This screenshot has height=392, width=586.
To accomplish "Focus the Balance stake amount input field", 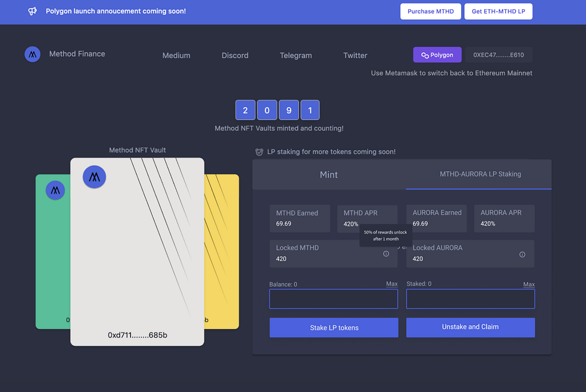I will click(x=334, y=299).
